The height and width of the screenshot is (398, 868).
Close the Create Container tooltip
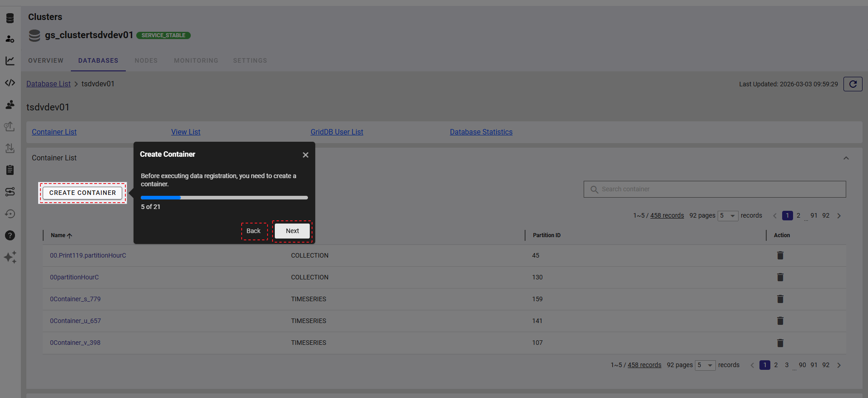click(306, 155)
